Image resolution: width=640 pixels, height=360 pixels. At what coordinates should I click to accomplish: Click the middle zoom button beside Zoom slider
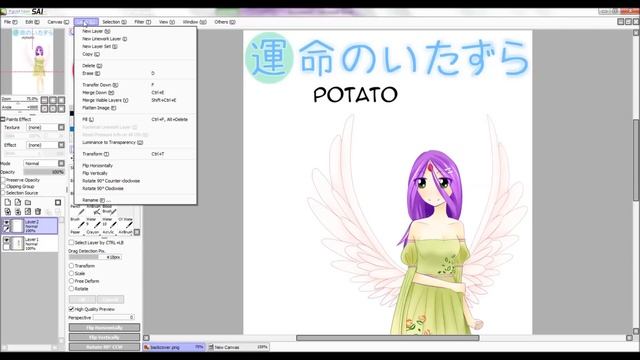tap(53, 100)
